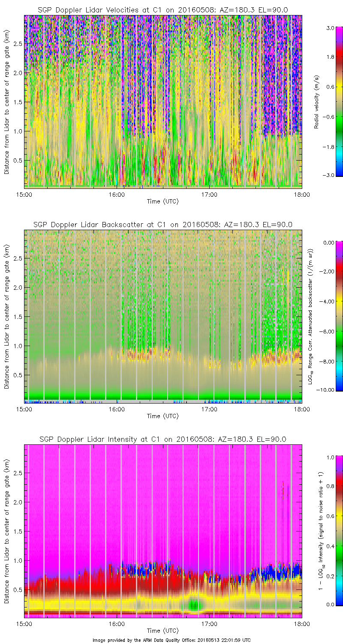Click the Doppler Lidar Velocities plot title
Screen dimensions: 343x644
tap(162, 9)
